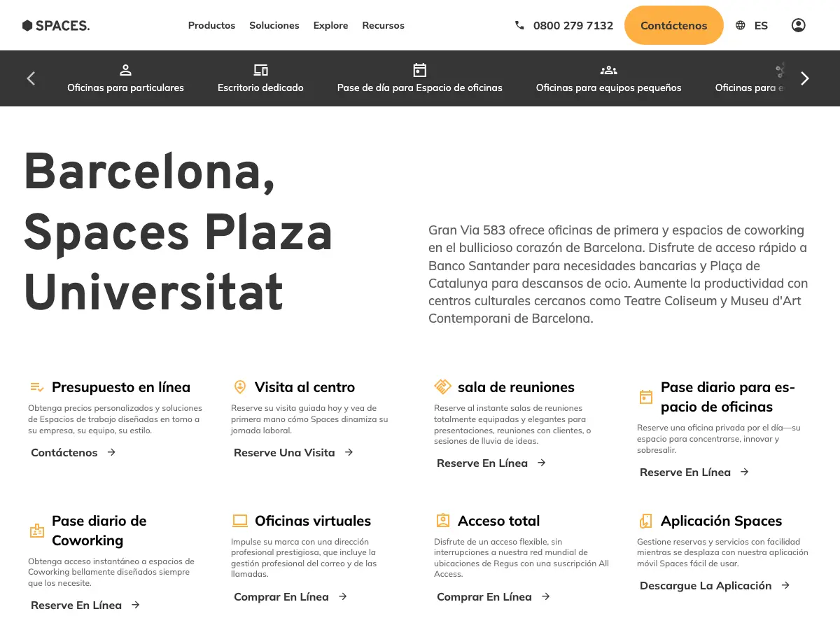
Task: Click Pase diario de Coworking heading
Action: click(x=99, y=531)
